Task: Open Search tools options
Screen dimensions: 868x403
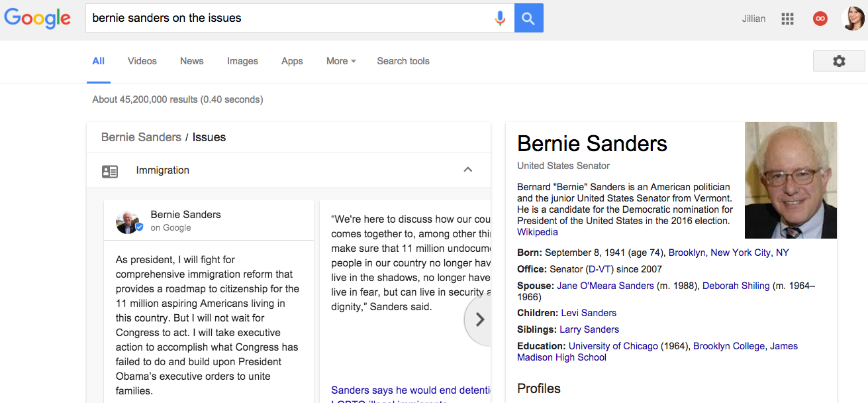Action: coord(403,61)
